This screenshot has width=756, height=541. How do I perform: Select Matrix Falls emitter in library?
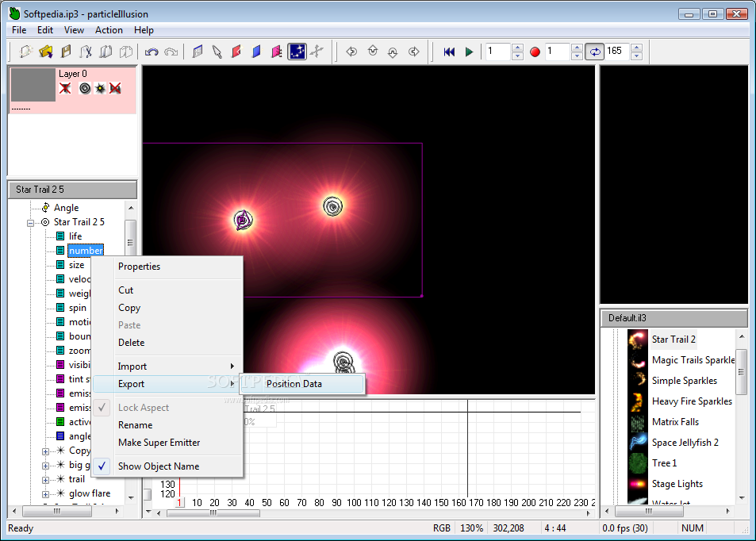[x=675, y=422]
